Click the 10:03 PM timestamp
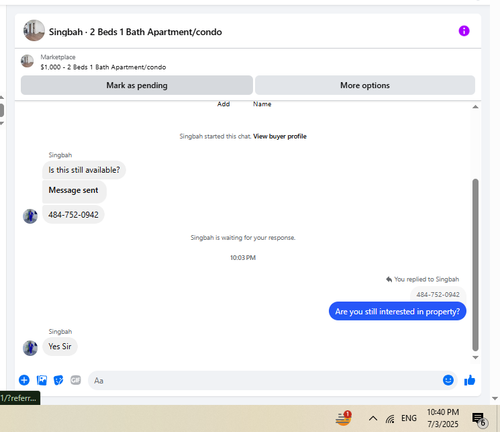 click(x=243, y=258)
